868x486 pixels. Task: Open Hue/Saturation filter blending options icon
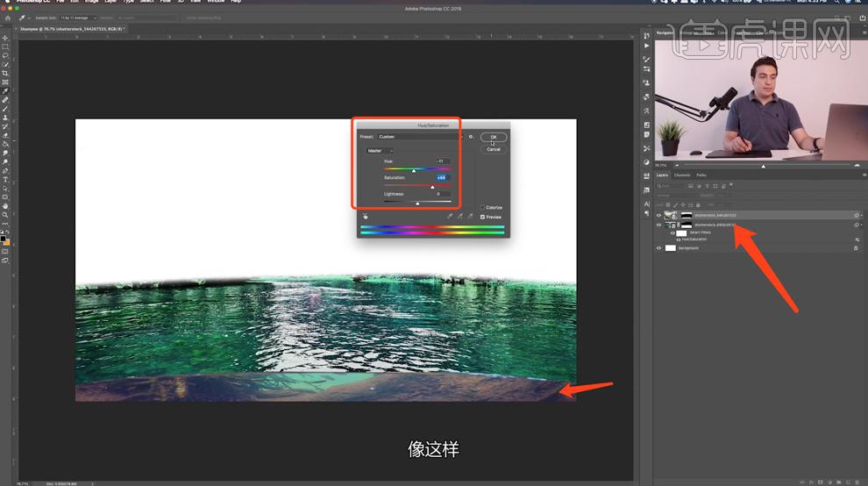857,240
